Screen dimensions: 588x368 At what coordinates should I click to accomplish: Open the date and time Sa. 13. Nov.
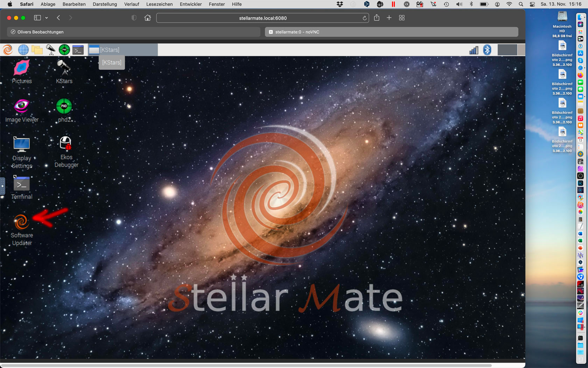tap(561, 4)
